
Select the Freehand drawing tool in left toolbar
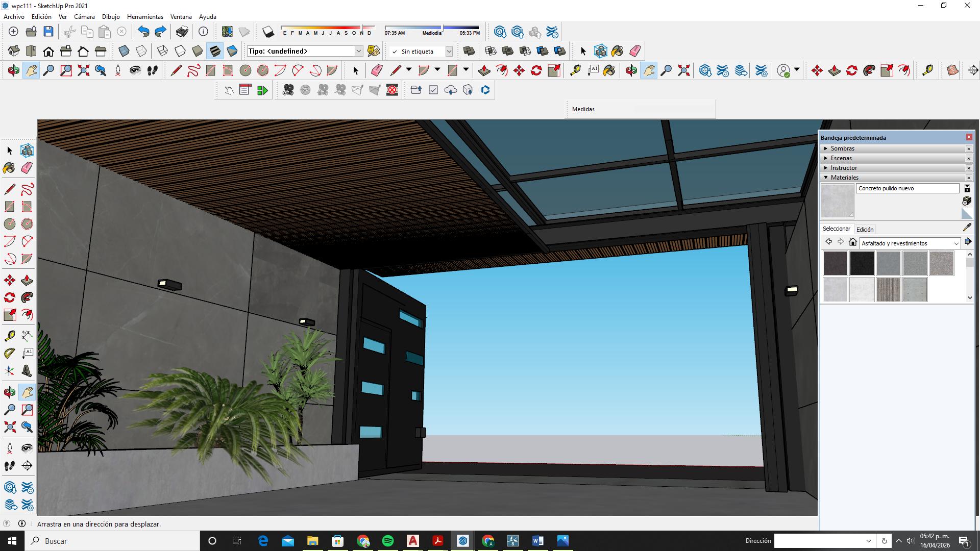point(27,189)
